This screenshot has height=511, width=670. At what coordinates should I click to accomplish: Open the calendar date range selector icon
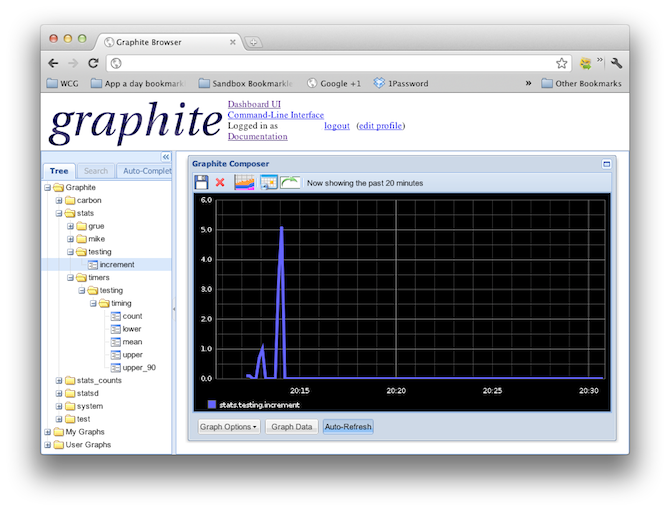[269, 182]
